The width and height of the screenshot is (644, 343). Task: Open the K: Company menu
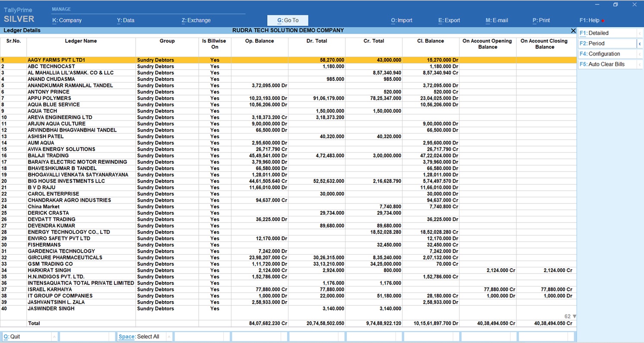pyautogui.click(x=67, y=20)
